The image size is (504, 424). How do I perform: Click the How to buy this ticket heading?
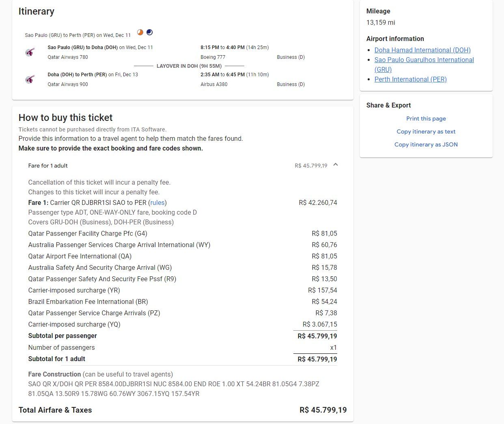65,118
